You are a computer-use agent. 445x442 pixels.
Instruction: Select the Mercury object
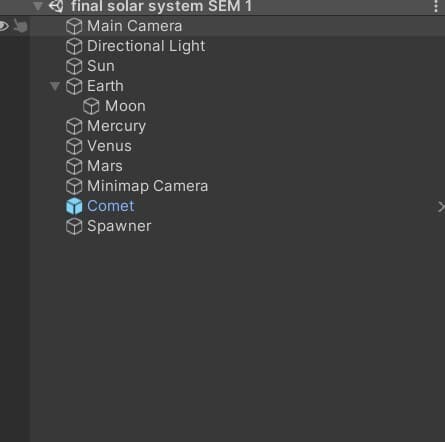coord(116,126)
